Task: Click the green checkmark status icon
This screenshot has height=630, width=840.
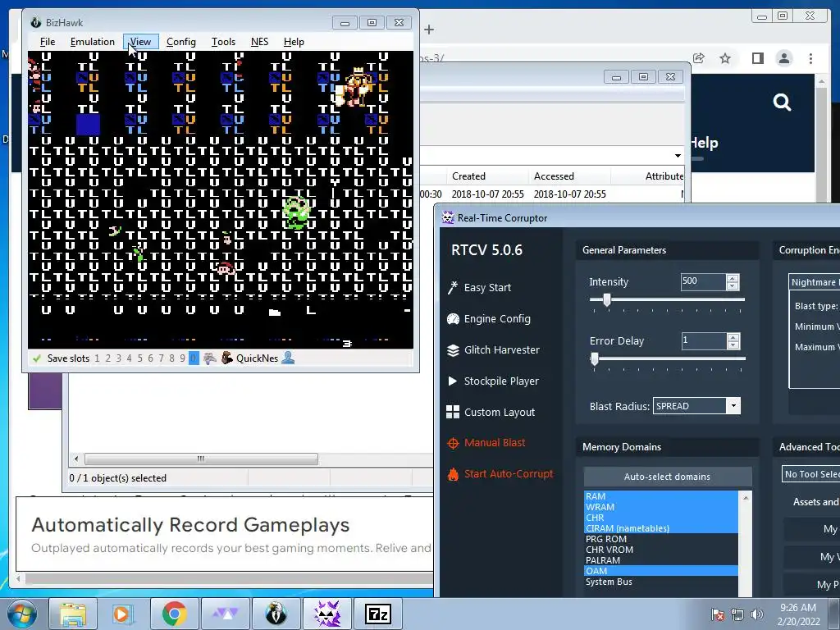Action: tap(36, 358)
